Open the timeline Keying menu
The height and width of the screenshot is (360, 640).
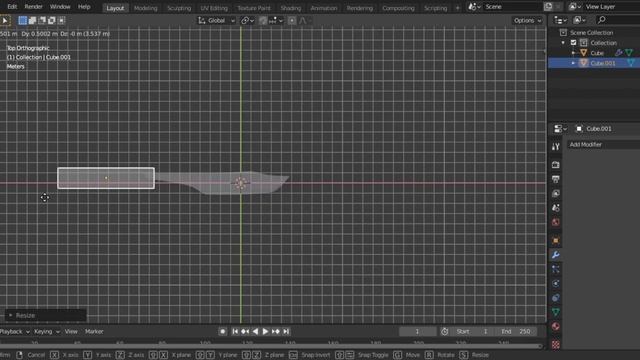(47, 332)
